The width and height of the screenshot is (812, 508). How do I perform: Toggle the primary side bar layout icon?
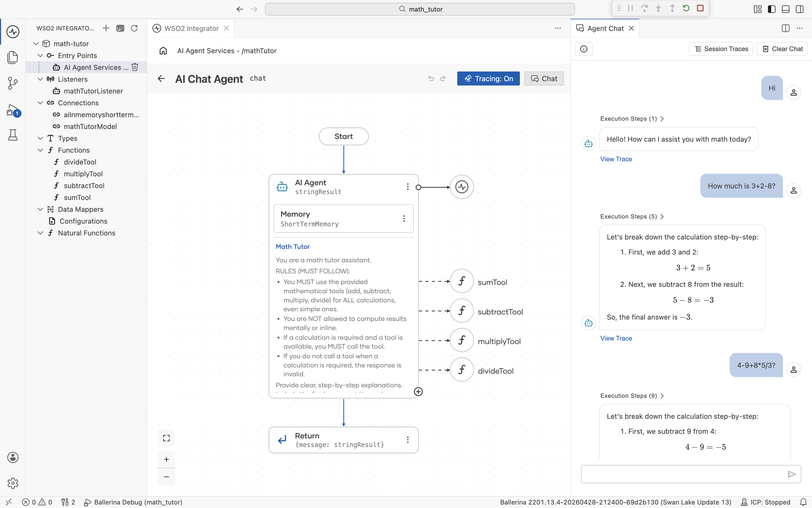(772, 9)
